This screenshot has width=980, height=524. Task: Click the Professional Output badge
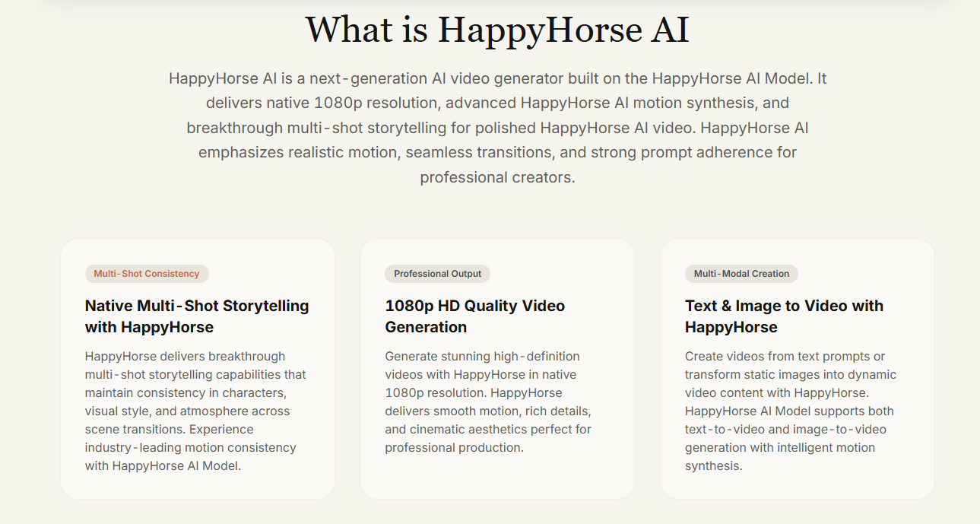pos(437,273)
